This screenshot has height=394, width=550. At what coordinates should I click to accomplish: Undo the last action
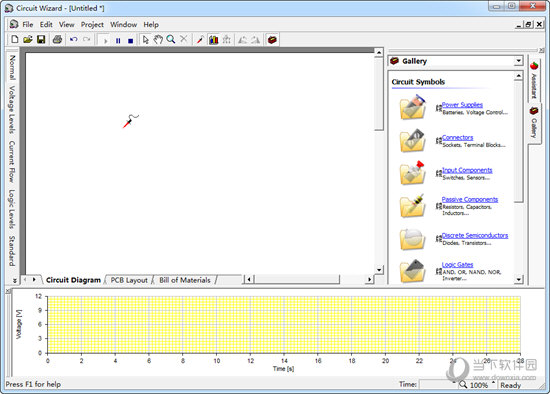click(x=73, y=39)
